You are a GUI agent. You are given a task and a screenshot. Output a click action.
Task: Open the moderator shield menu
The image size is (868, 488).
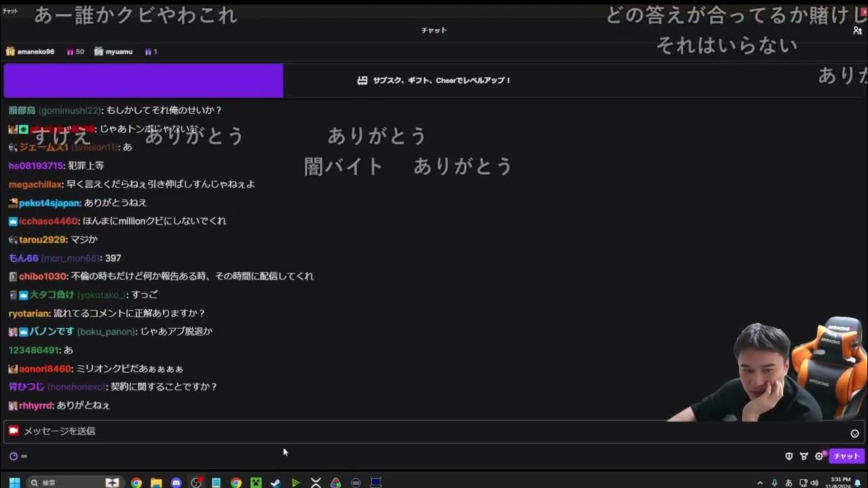[x=789, y=456]
